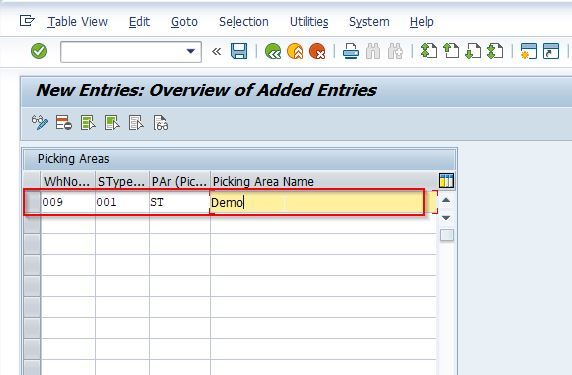
Task: Select all entries icon
Action: (88, 123)
